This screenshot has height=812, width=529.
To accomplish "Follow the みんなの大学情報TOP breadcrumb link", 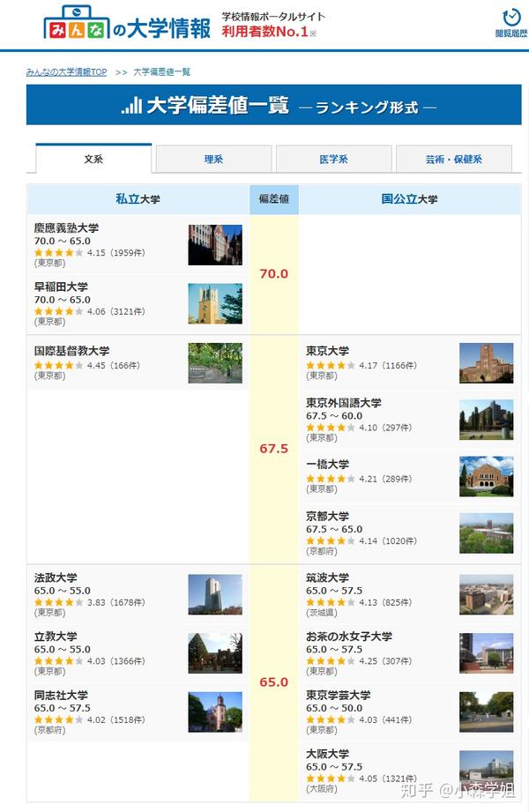I will coord(66,72).
